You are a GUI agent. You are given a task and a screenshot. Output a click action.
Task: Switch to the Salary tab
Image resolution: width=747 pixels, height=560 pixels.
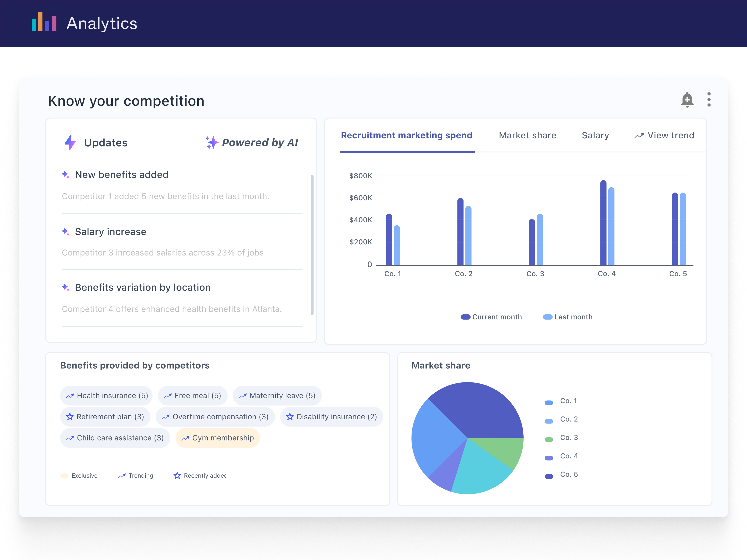[595, 135]
